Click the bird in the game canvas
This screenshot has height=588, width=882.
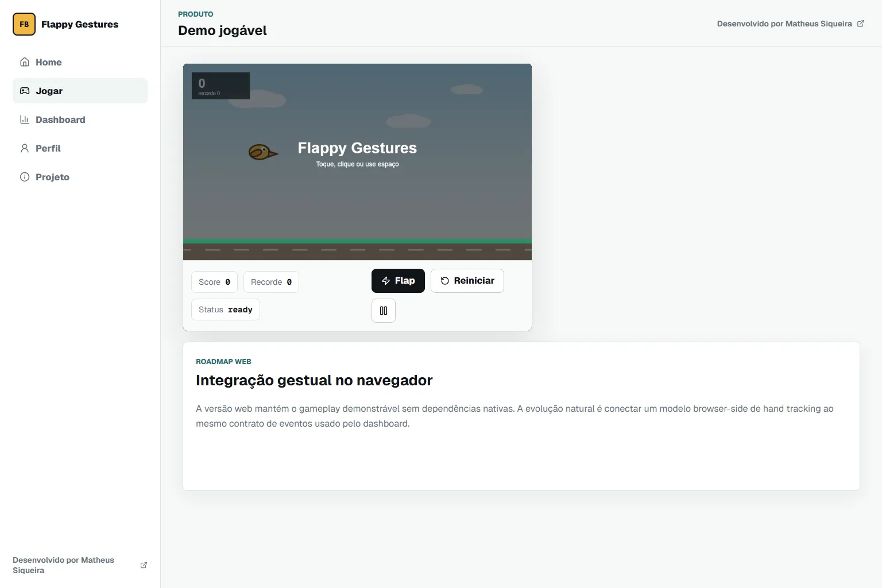coord(263,152)
